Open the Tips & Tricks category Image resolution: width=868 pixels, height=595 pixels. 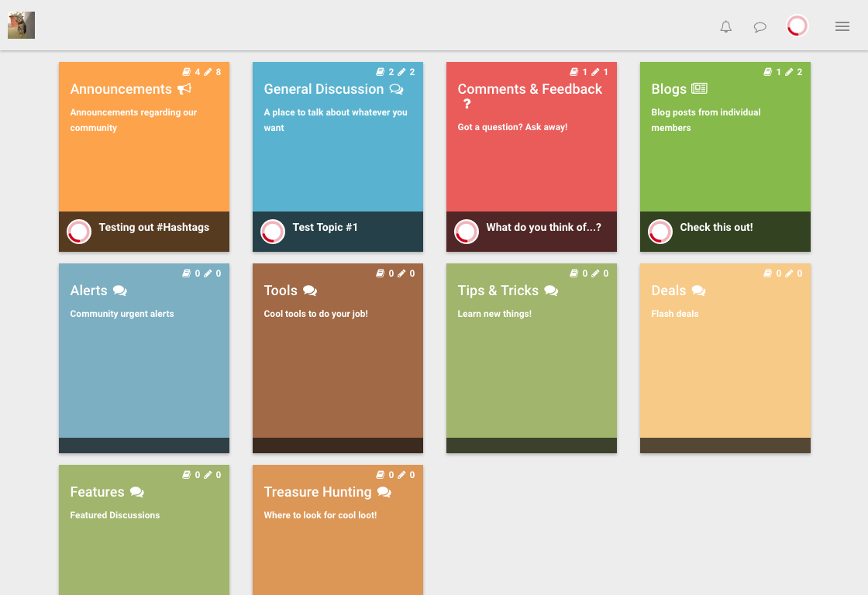(x=498, y=291)
